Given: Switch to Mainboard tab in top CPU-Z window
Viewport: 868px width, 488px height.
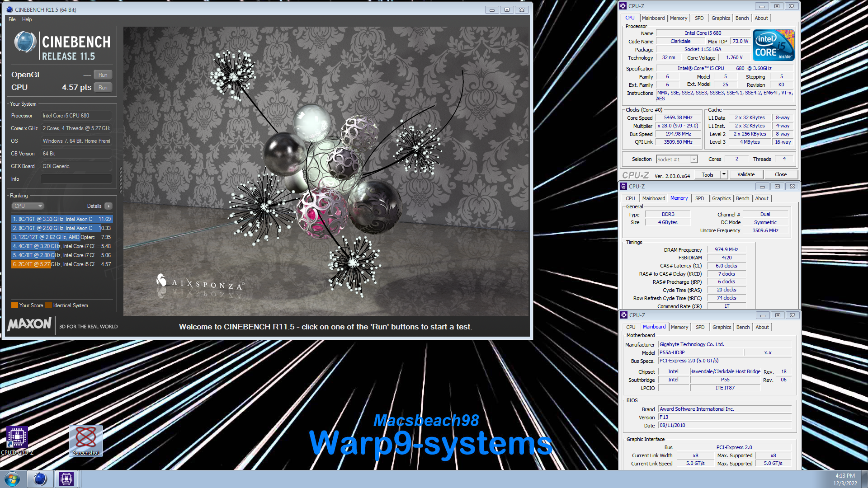Looking at the screenshot, I should point(653,18).
